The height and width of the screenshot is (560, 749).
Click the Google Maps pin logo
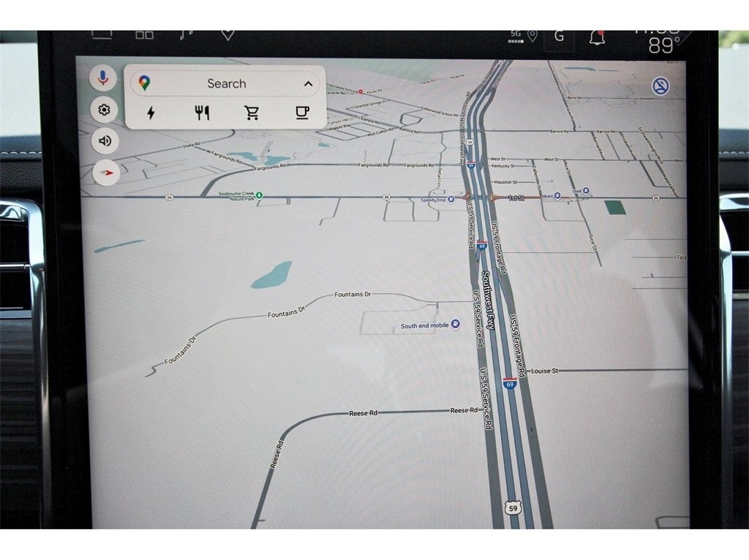click(145, 83)
